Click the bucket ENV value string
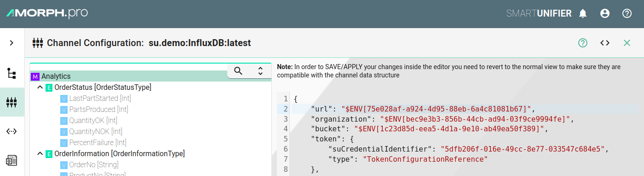 coord(449,129)
